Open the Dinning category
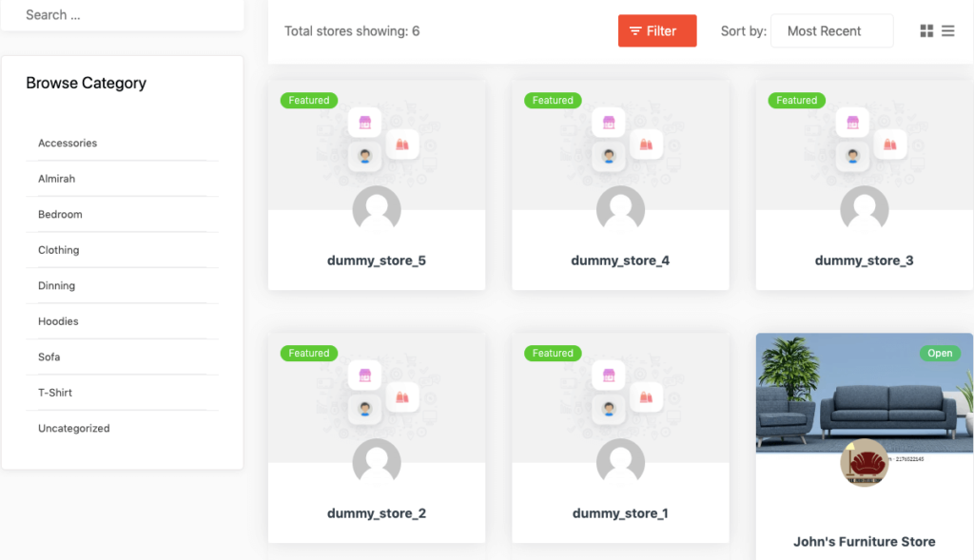Image resolution: width=974 pixels, height=560 pixels. (56, 285)
